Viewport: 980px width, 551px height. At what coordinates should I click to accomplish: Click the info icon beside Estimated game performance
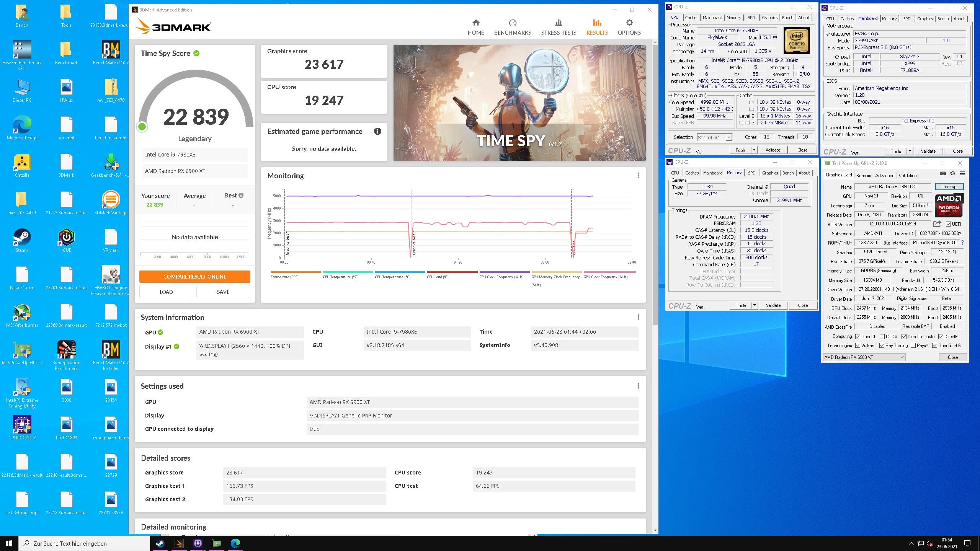pyautogui.click(x=377, y=132)
